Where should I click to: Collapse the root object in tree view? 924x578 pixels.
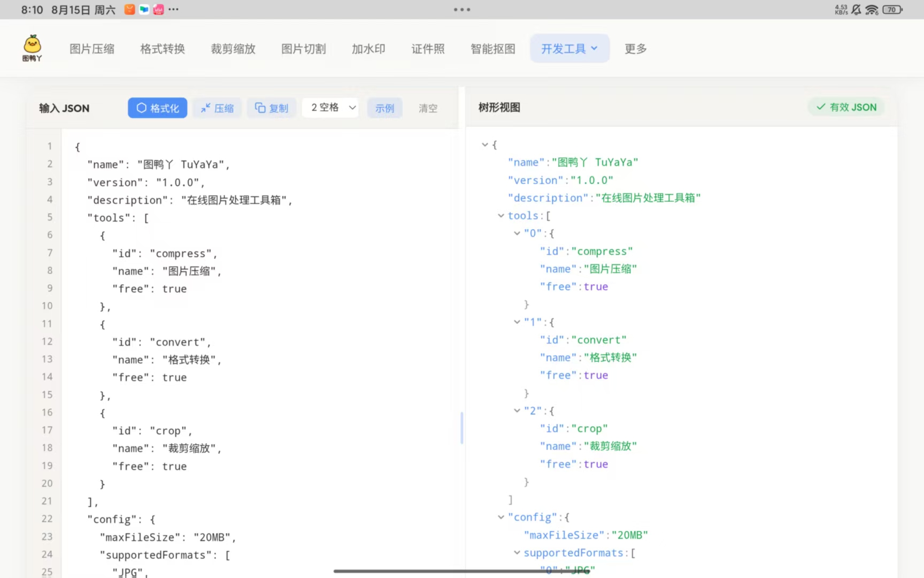click(x=485, y=144)
